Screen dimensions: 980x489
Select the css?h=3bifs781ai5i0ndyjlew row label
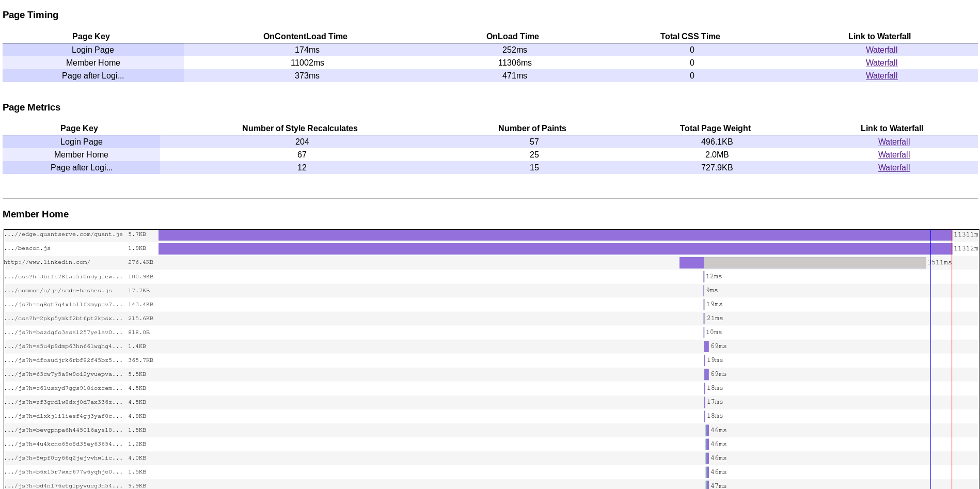point(64,277)
